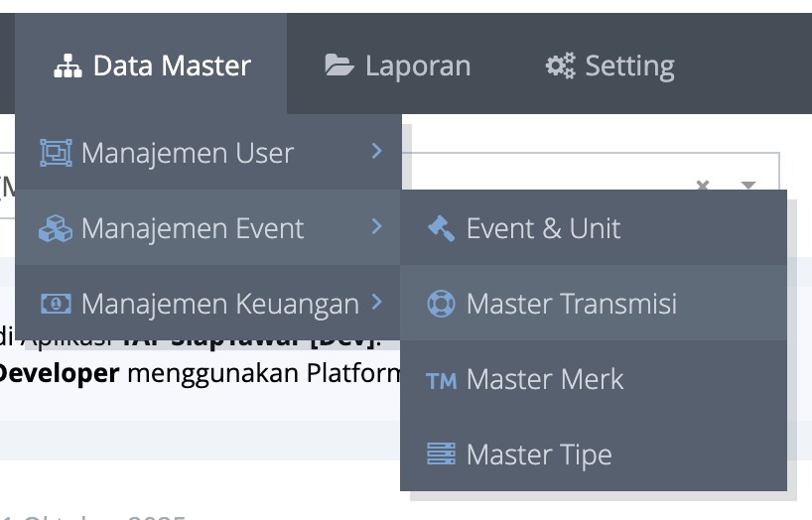812x520 pixels.
Task: Open the select box dropdown arrow
Action: [x=748, y=186]
